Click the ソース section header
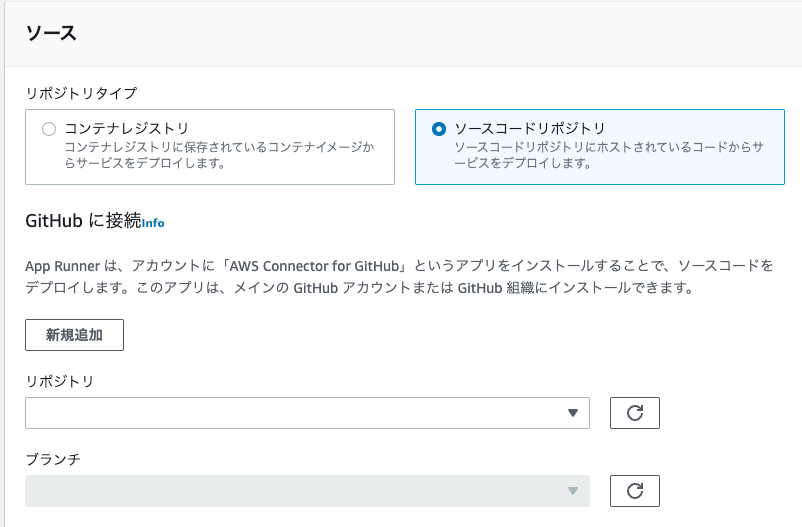Image resolution: width=802 pixels, height=527 pixels. pyautogui.click(x=51, y=33)
